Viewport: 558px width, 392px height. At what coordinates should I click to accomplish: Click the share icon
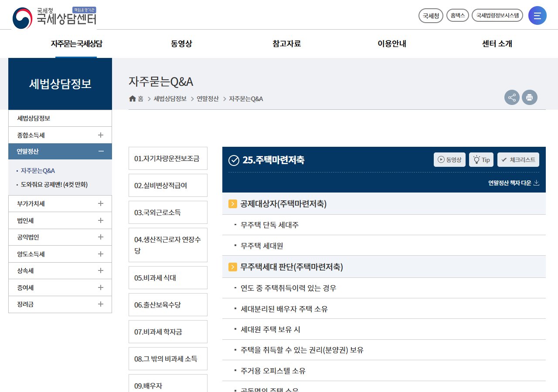(512, 97)
